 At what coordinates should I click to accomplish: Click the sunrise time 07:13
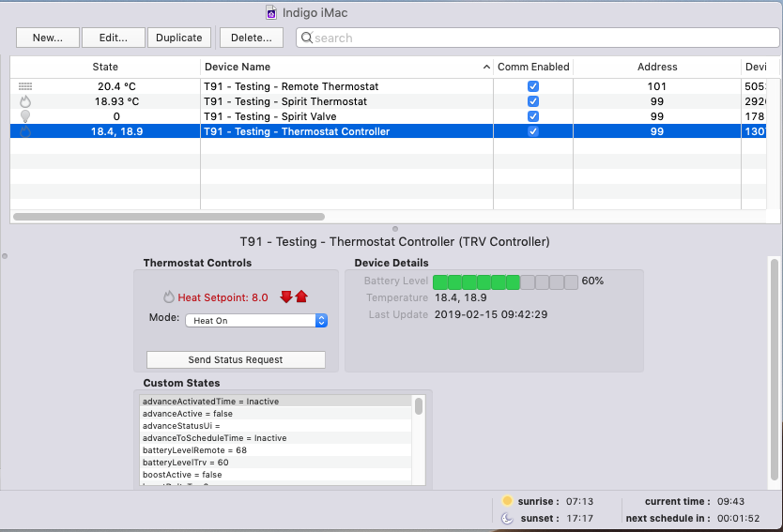pos(579,501)
